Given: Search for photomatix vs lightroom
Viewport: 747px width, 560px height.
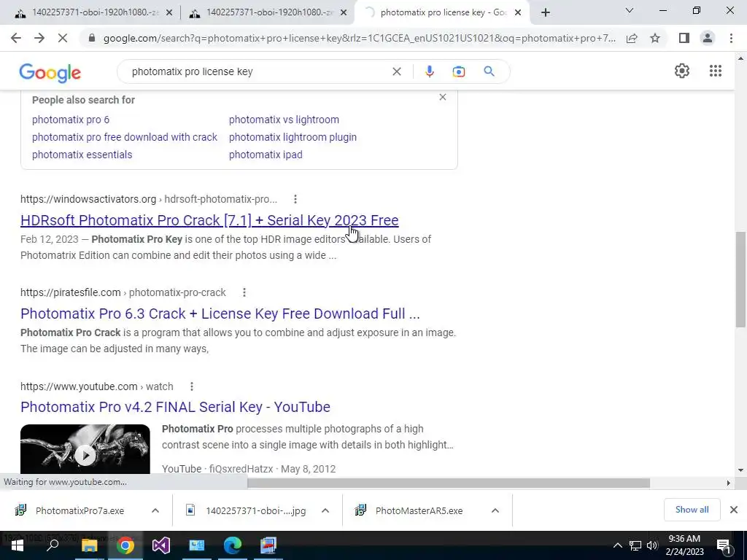Looking at the screenshot, I should coord(284,120).
